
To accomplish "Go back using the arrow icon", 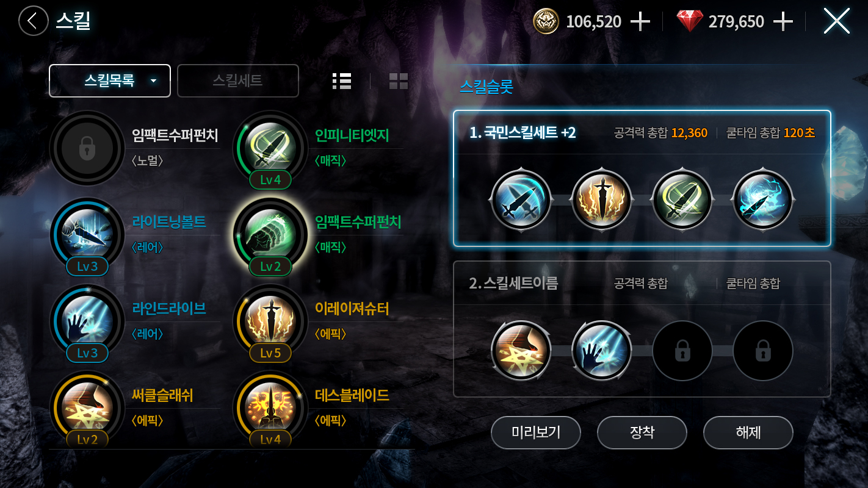I will 34,21.
